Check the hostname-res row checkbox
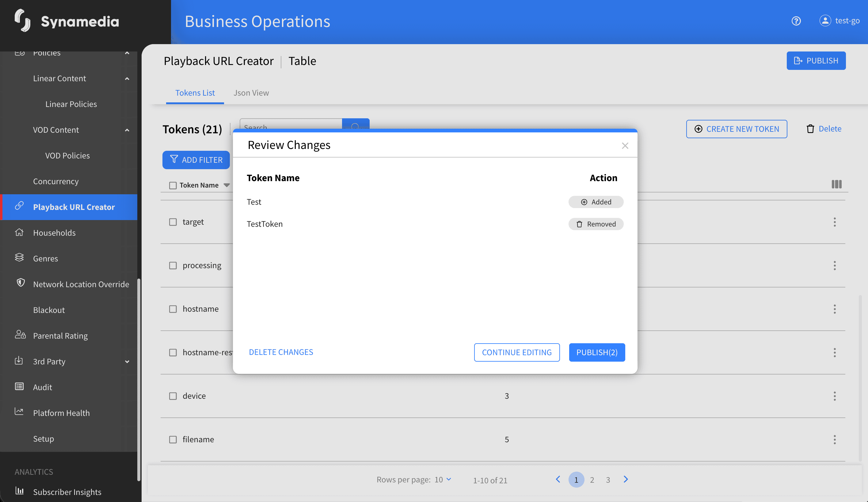This screenshot has height=502, width=868. pyautogui.click(x=173, y=352)
